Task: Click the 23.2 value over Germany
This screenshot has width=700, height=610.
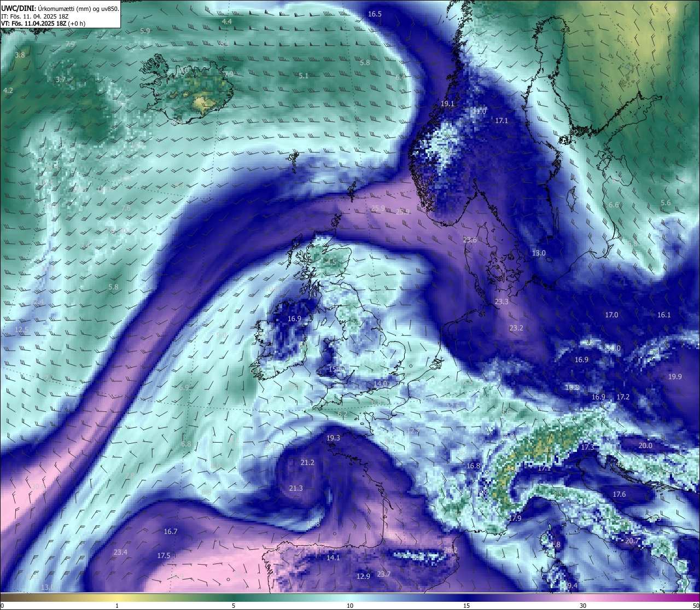Action: [x=516, y=328]
